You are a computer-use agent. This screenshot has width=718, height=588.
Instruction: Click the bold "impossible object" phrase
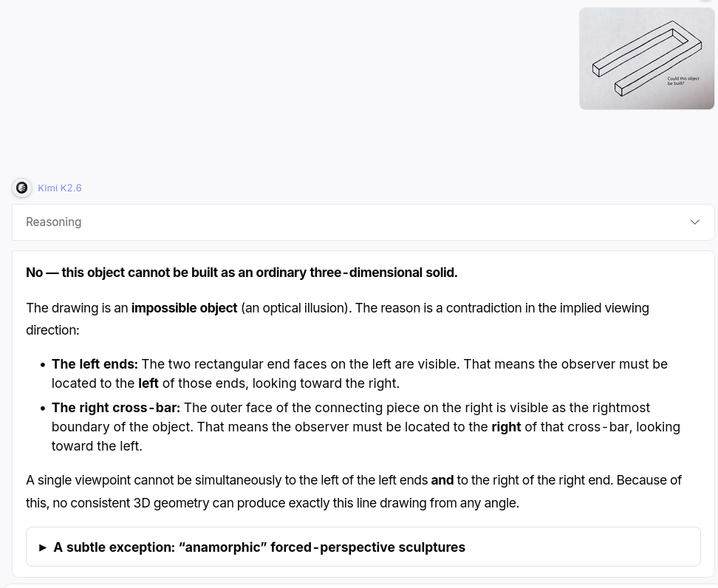[184, 308]
